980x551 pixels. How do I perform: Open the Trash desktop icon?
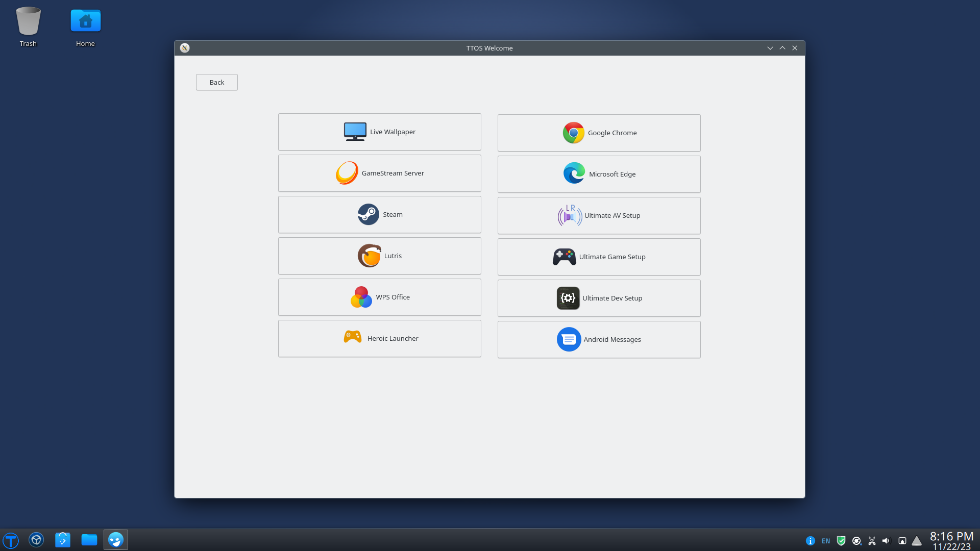point(28,27)
